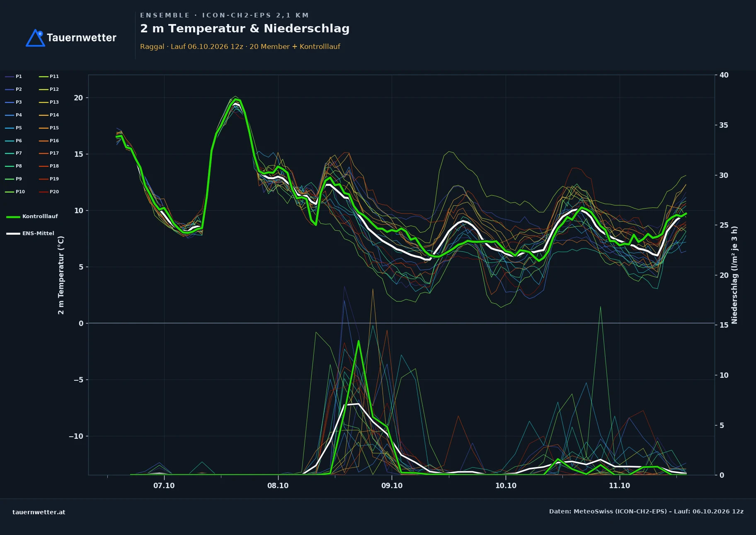
Task: Click the 08.10 date axis label
Action: [278, 486]
